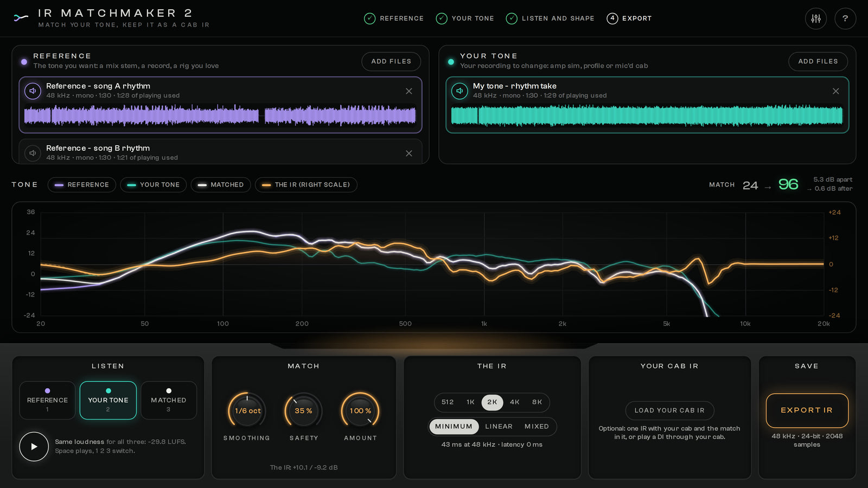Remove Reference song B rhythm file
868x488 pixels.
point(409,153)
